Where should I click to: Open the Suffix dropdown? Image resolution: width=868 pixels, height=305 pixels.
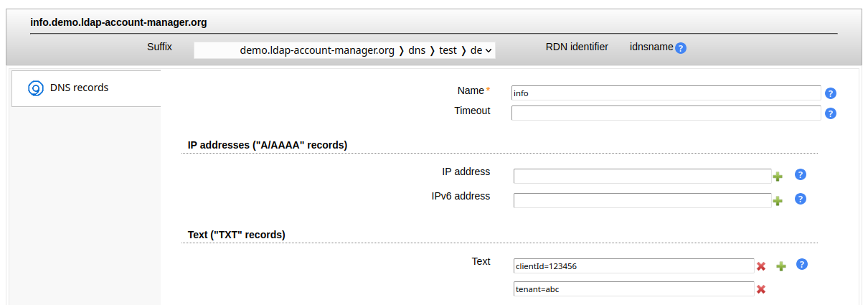(344, 50)
